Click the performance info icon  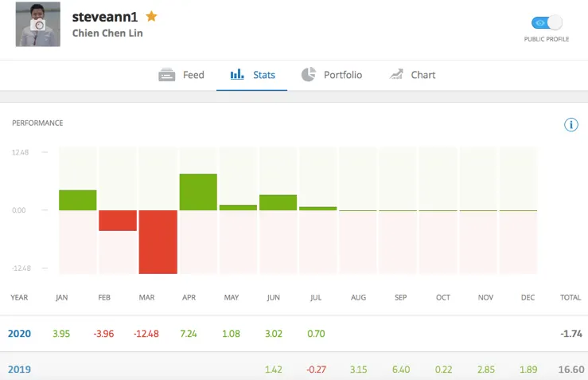570,124
